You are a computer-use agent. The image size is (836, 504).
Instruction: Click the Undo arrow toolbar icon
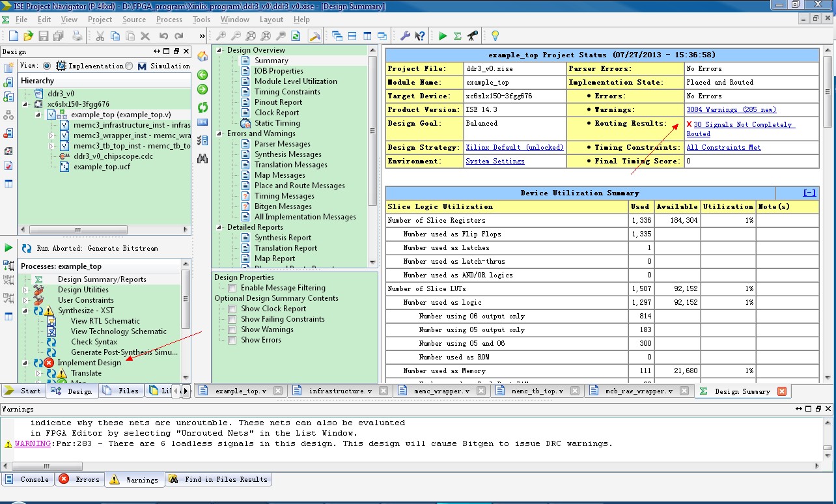(163, 36)
